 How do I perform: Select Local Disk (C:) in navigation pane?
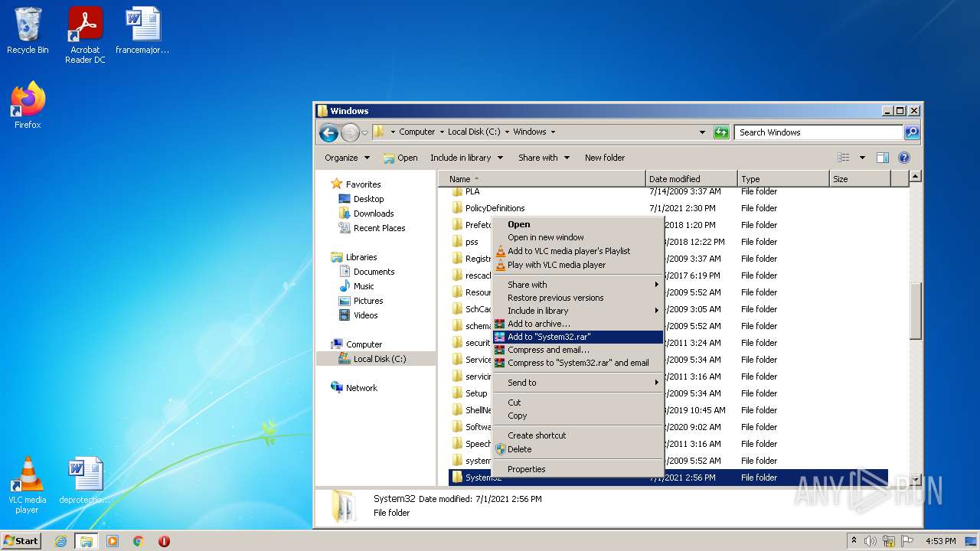click(x=380, y=359)
